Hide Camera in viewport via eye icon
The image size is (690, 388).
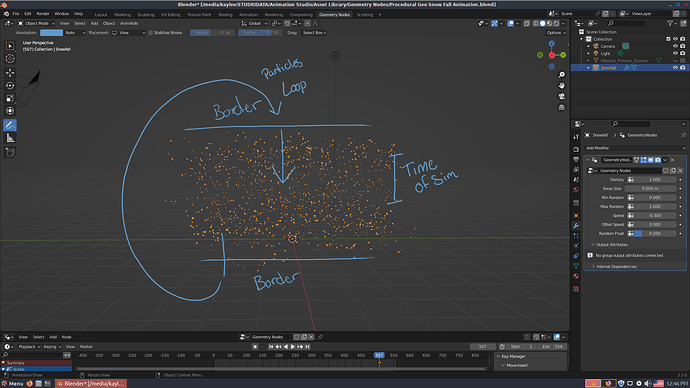coord(675,46)
